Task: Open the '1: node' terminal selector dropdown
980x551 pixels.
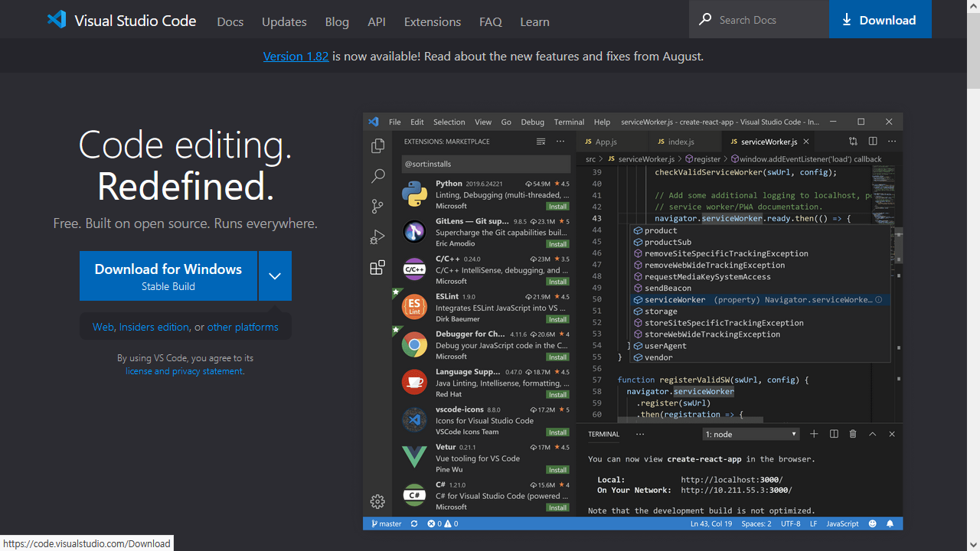Action: 750,434
